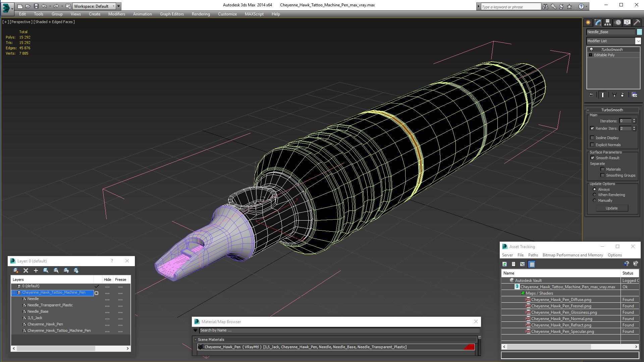The height and width of the screenshot is (362, 644).
Task: Click the Open File toolbar icon
Action: click(x=28, y=6)
